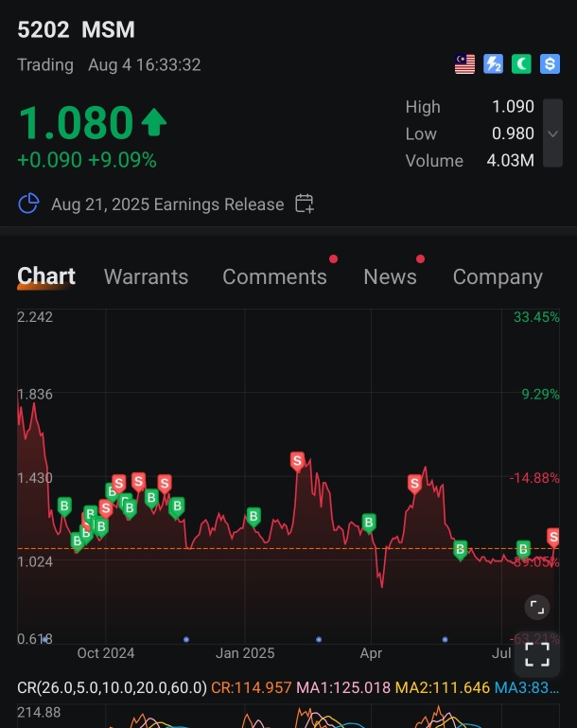Image resolution: width=577 pixels, height=728 pixels.
Task: Tap the sell marker at the Feb 2025 peak
Action: click(297, 461)
